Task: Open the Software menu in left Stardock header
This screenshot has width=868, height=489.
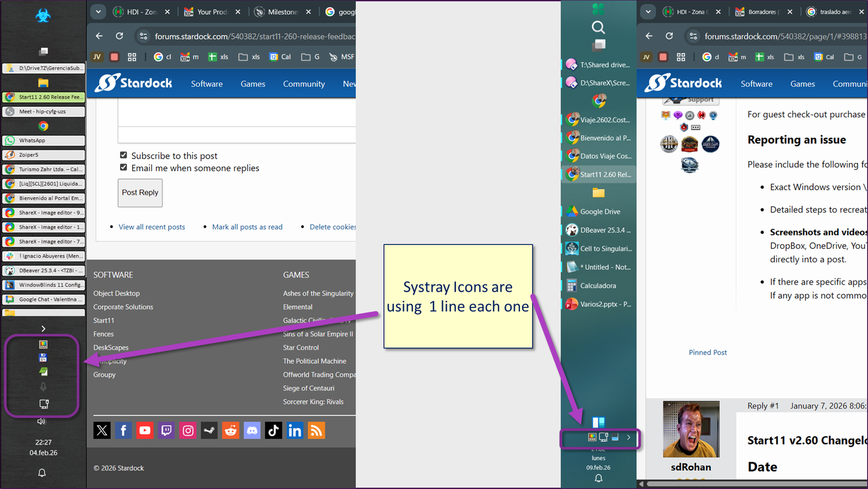Action: tap(206, 84)
